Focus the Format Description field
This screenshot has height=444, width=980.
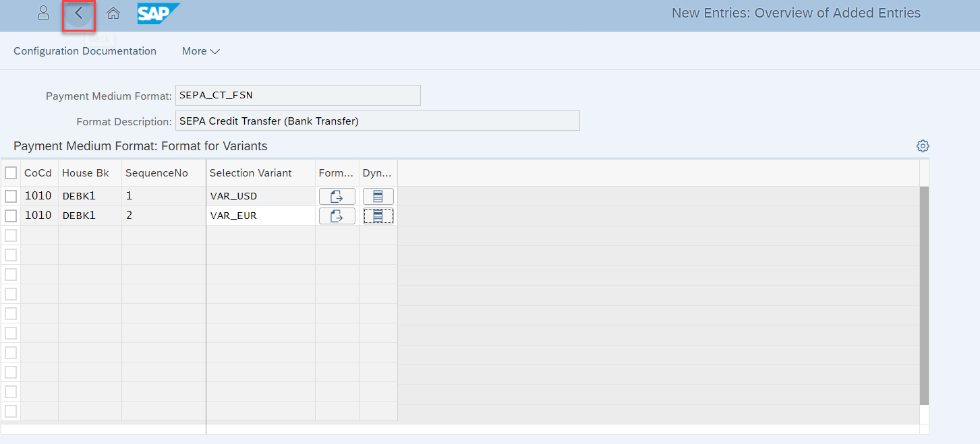click(x=378, y=121)
